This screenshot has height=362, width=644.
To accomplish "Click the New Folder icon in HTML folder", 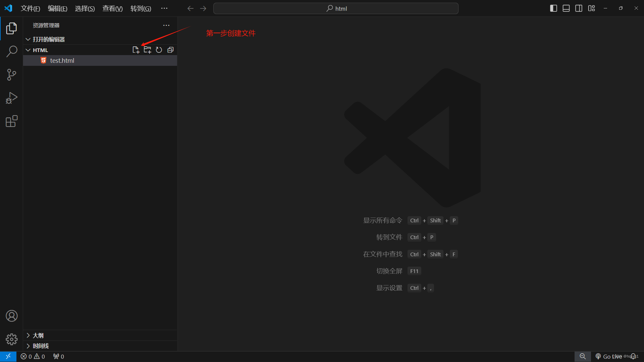I will click(x=147, y=50).
